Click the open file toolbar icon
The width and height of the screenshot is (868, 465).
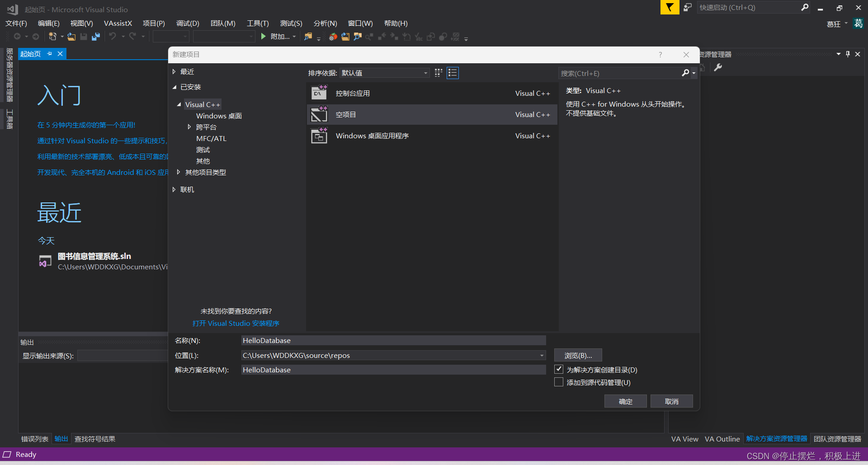[x=71, y=37]
